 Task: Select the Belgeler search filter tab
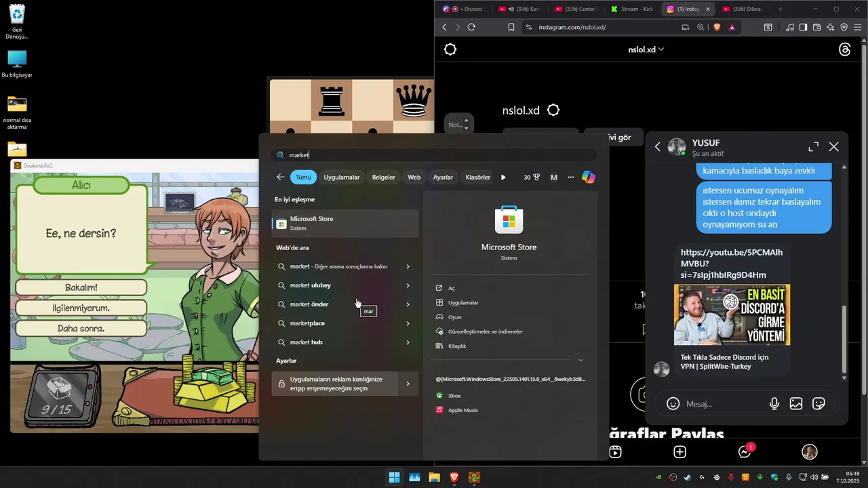click(383, 177)
